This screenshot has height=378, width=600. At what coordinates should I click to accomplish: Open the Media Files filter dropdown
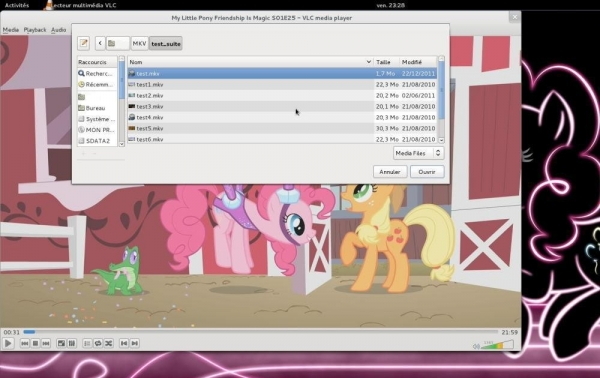click(419, 153)
